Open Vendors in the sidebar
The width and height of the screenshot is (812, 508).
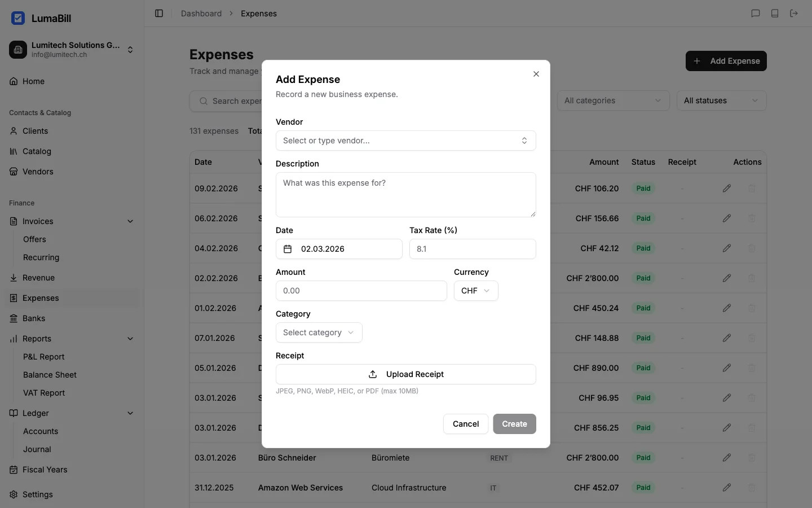point(38,172)
